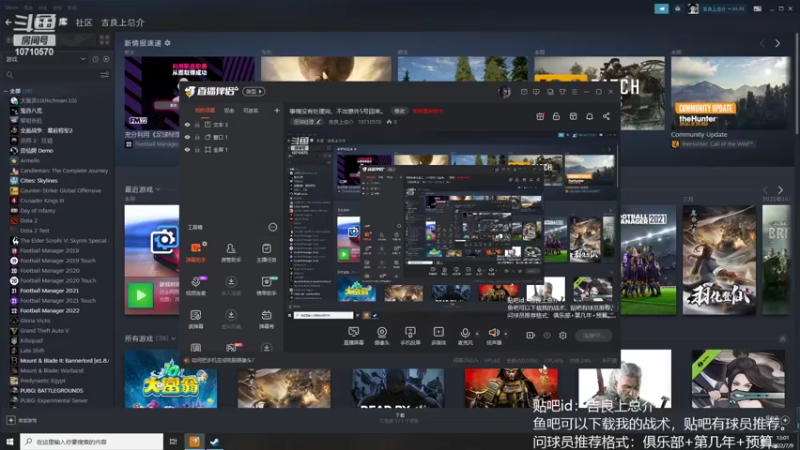Click 修改 edit title button

399,111
